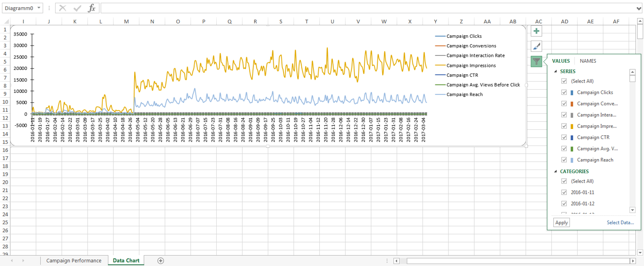Click the Chart Elements plus icon

click(536, 31)
